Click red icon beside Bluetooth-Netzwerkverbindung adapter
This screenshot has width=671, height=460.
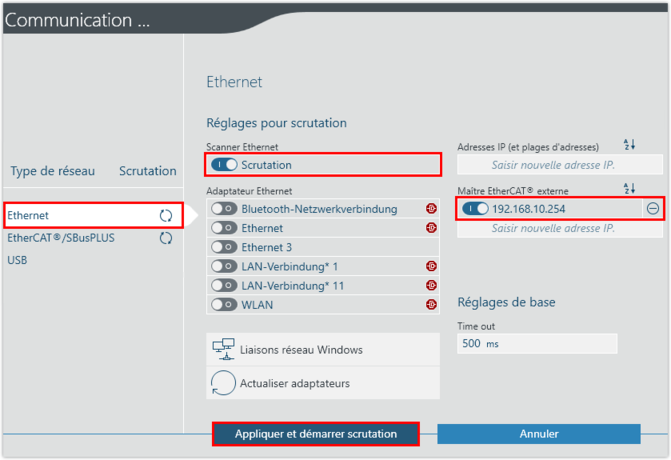coord(431,209)
